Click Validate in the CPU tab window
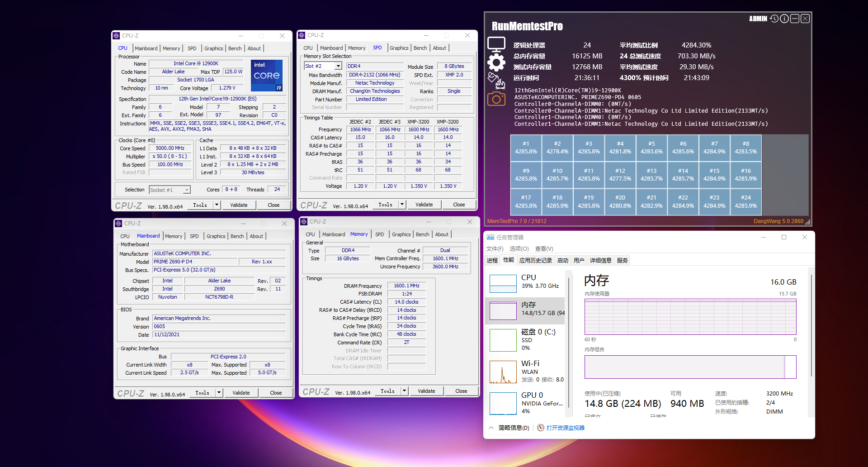This screenshot has width=868, height=467. 239,205
